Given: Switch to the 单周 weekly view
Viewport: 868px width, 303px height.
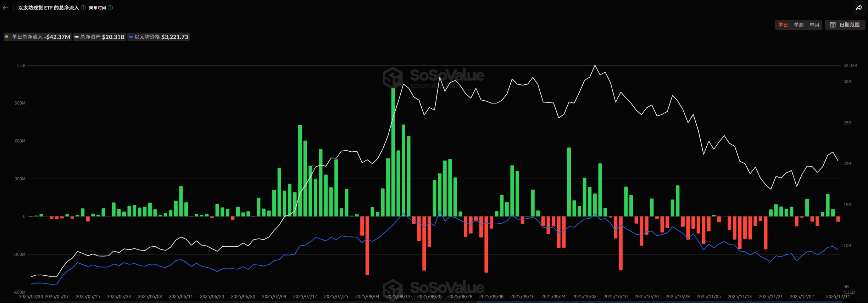Looking at the screenshot, I should (799, 25).
